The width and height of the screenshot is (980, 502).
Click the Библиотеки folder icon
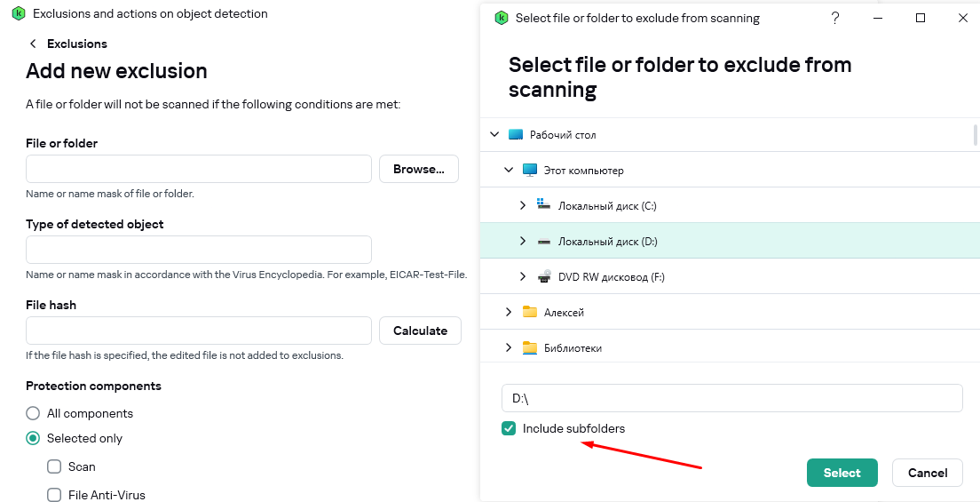pos(530,348)
